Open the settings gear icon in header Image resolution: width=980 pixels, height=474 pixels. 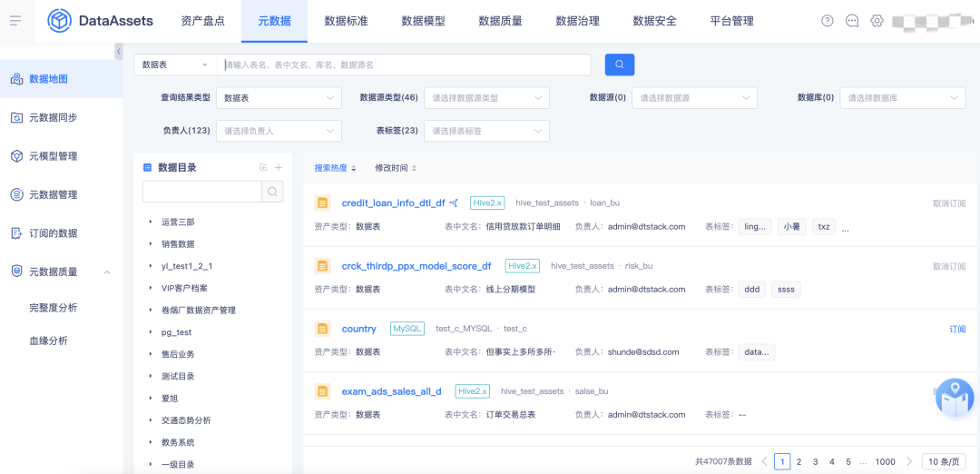pos(877,21)
